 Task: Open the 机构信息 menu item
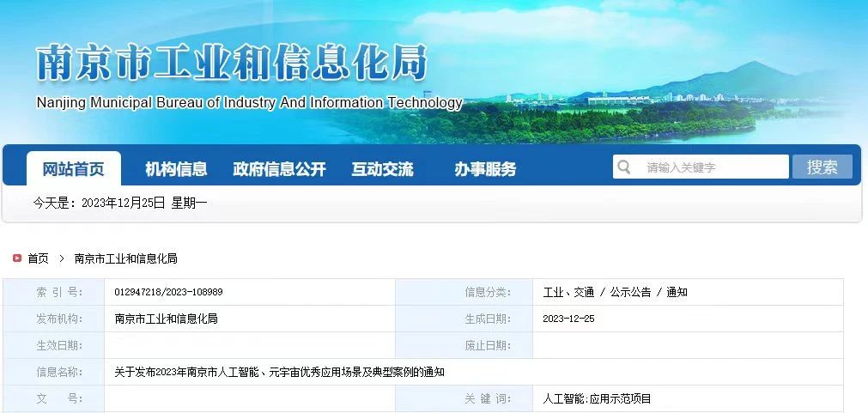pyautogui.click(x=176, y=169)
